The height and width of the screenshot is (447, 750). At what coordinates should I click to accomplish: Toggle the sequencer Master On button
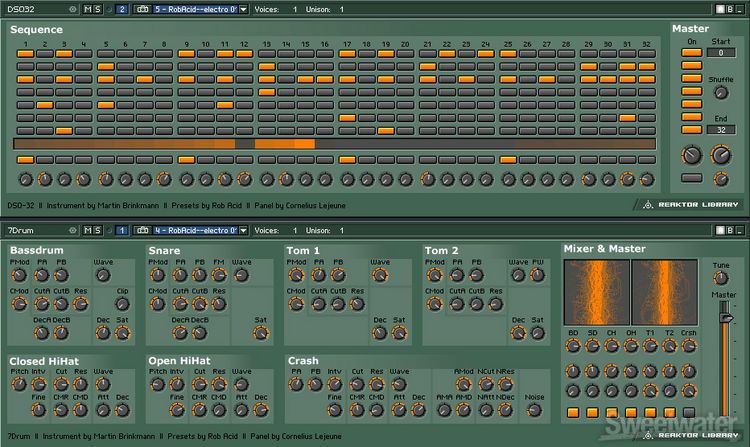691,52
